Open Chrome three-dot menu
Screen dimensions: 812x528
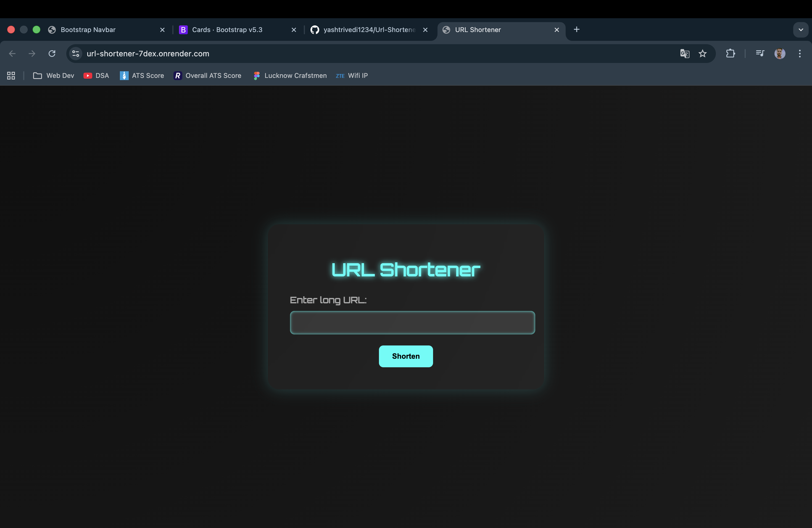coord(800,54)
